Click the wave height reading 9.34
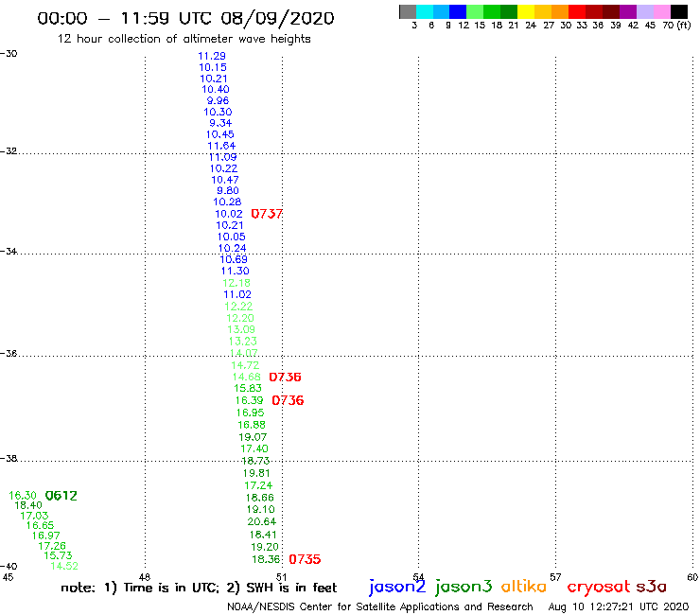700x615 pixels. [x=220, y=123]
